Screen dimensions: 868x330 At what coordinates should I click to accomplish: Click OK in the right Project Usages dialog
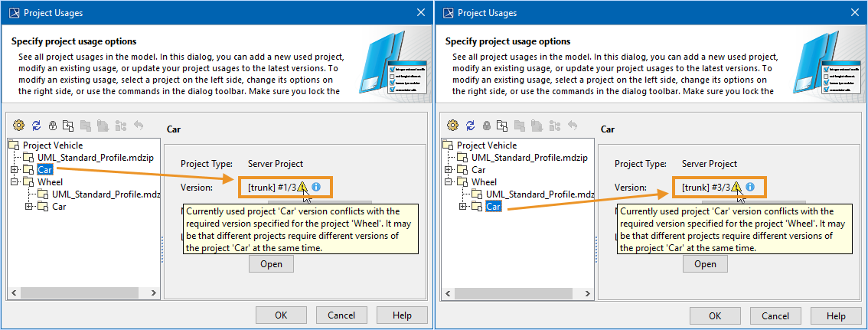(x=714, y=315)
